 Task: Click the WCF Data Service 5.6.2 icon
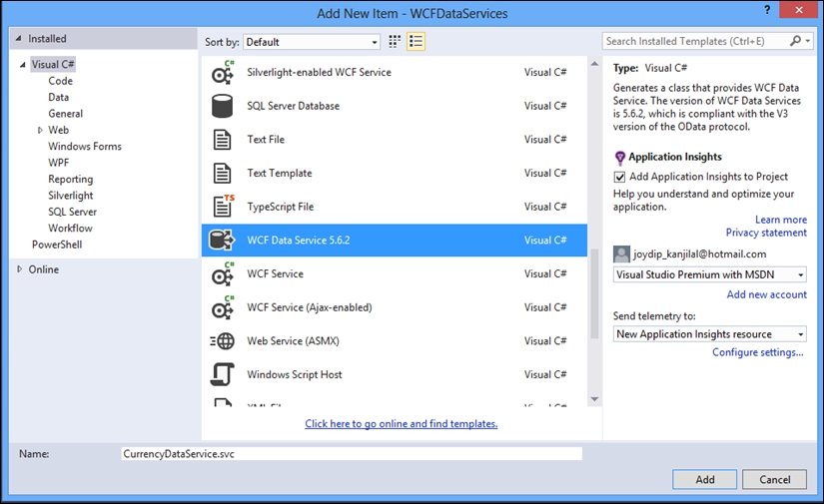pos(222,240)
